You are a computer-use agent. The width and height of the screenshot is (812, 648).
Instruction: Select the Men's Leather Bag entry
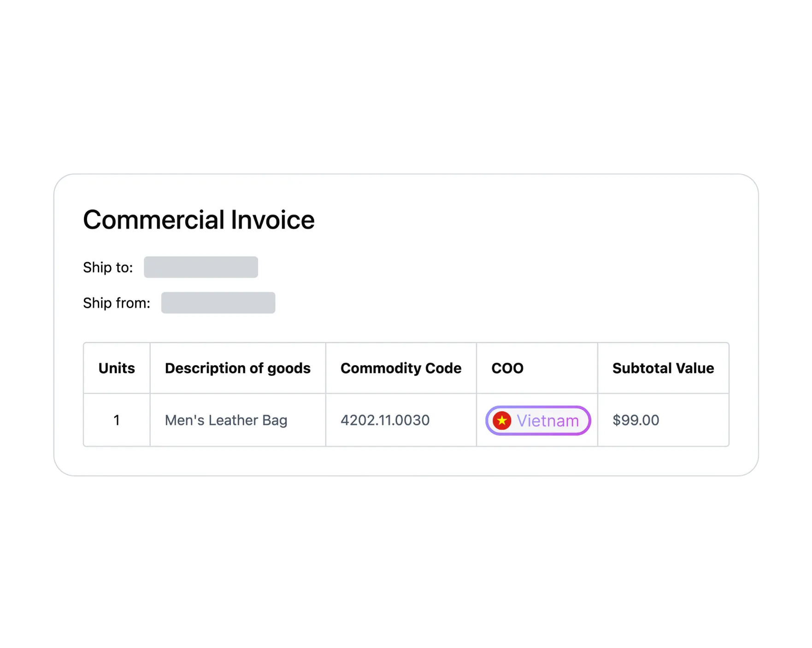point(226,420)
